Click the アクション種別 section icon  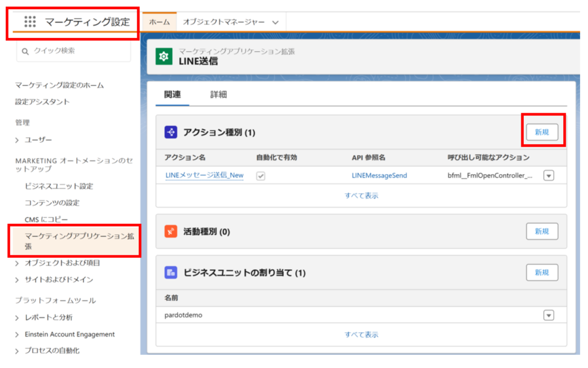[x=171, y=132]
